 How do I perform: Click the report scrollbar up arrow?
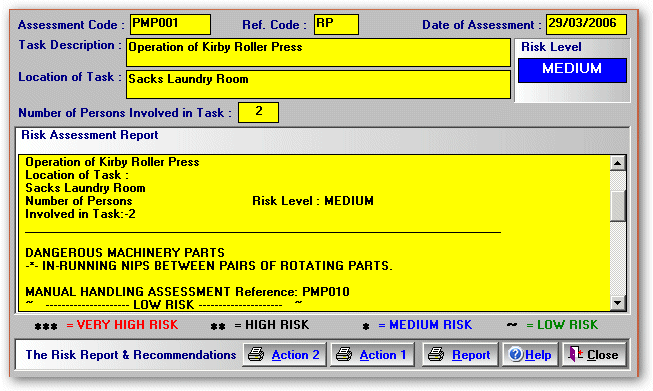pyautogui.click(x=618, y=163)
